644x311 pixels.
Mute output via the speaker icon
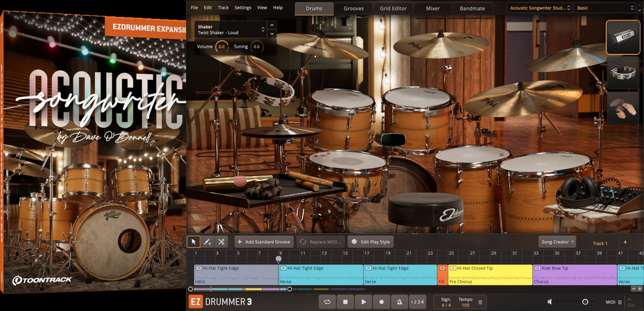(x=550, y=302)
